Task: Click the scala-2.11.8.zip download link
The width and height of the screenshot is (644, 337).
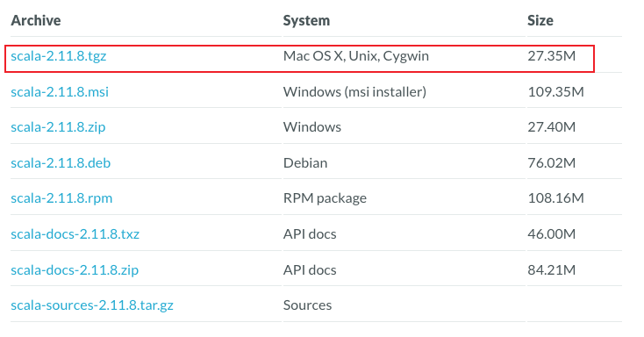Action: 58,127
